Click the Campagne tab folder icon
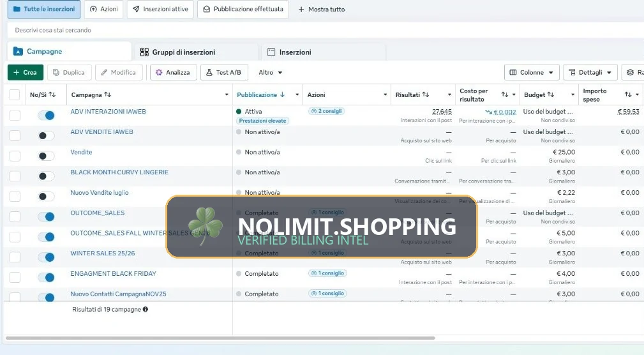 [x=18, y=51]
